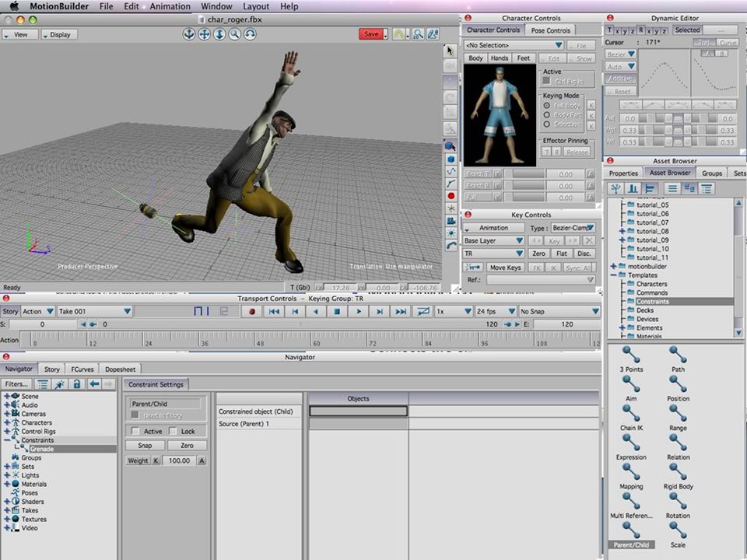Switch to the Dopesheet tab
Image resolution: width=747 pixels, height=560 pixels.
(x=120, y=369)
